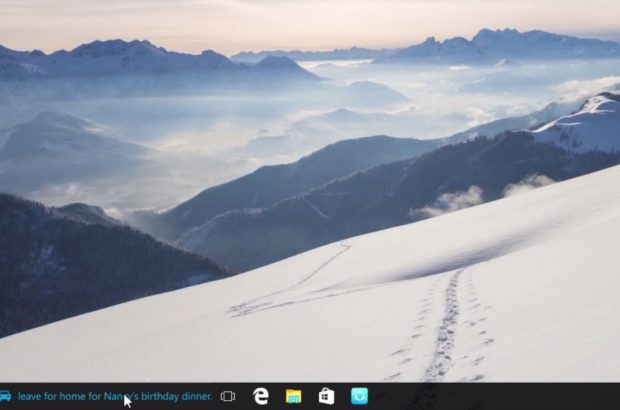
Task: Launch Microsoft Edge browser
Action: (261, 396)
